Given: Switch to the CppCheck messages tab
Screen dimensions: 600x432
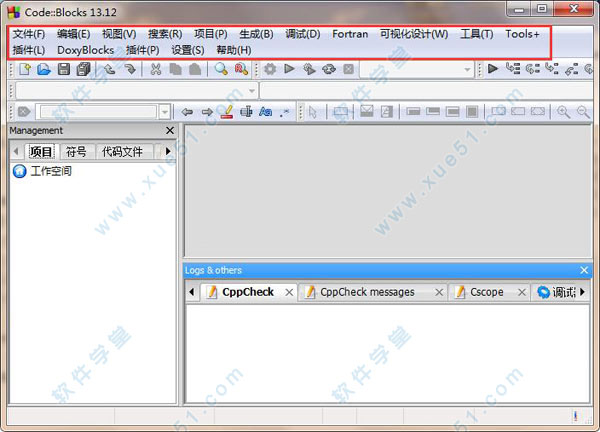Looking at the screenshot, I should [x=367, y=292].
